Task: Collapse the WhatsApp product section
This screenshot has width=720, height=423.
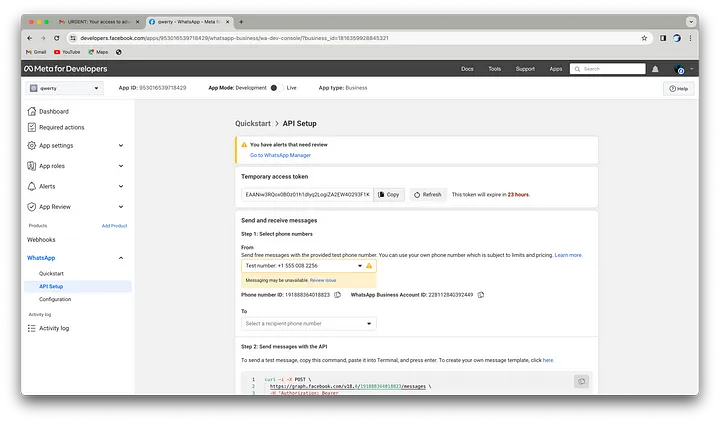Action: (x=121, y=258)
